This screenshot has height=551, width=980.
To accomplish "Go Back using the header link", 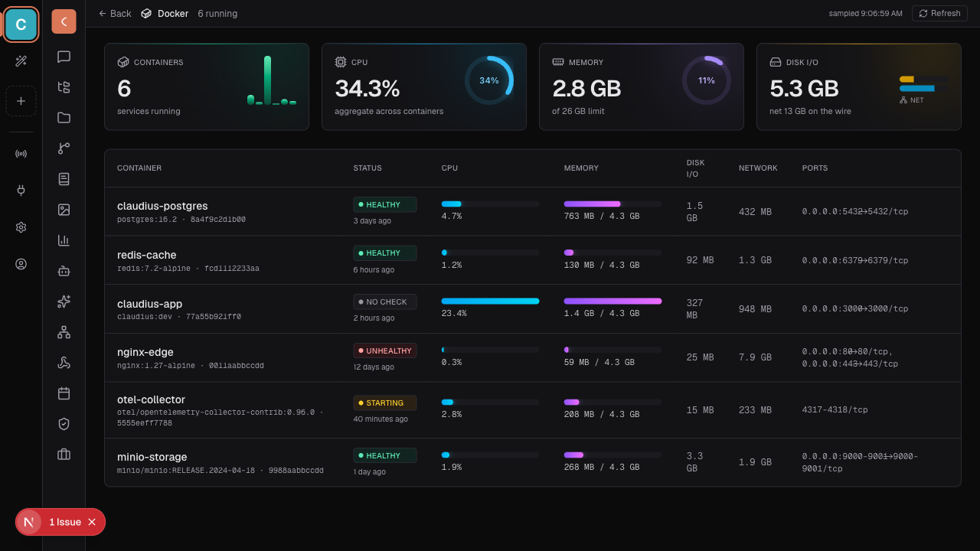I will click(x=115, y=14).
